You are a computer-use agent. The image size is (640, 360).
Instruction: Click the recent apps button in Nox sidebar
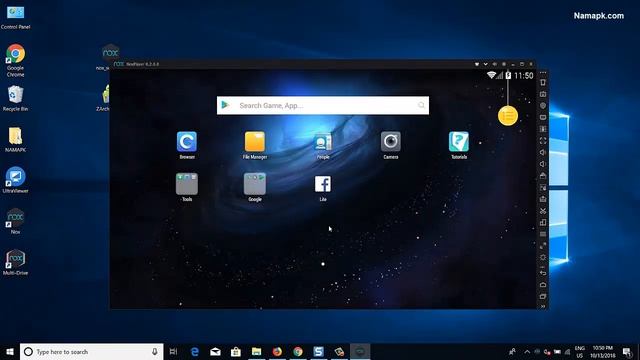click(x=543, y=296)
